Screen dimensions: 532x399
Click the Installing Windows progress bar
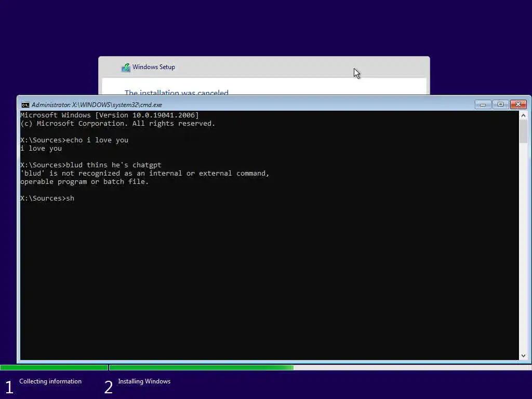tap(320, 367)
